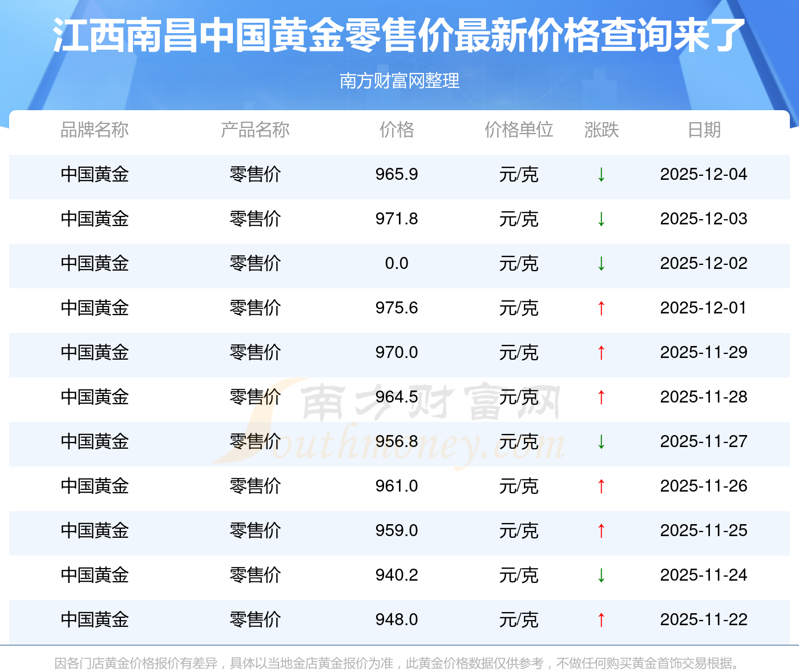Click the date 2025-11-22
Image resolution: width=799 pixels, height=672 pixels.
coord(704,619)
